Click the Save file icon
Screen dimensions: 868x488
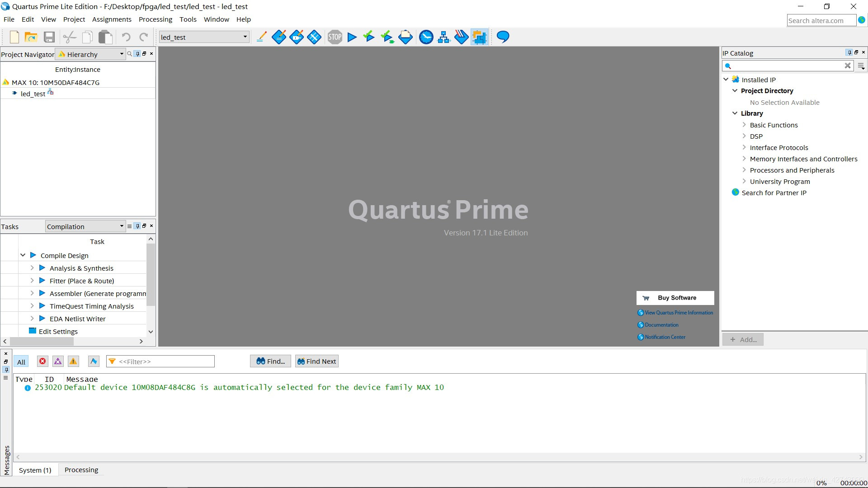[49, 37]
